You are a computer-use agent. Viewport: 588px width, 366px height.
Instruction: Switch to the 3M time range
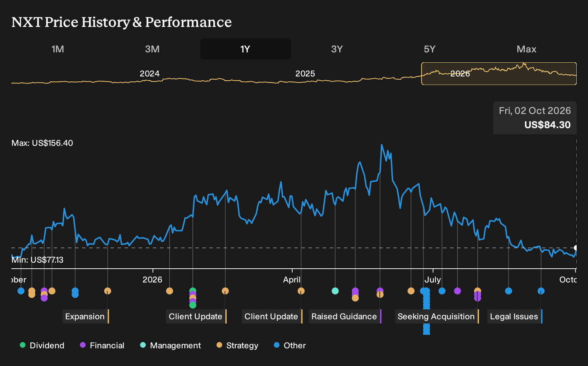152,49
